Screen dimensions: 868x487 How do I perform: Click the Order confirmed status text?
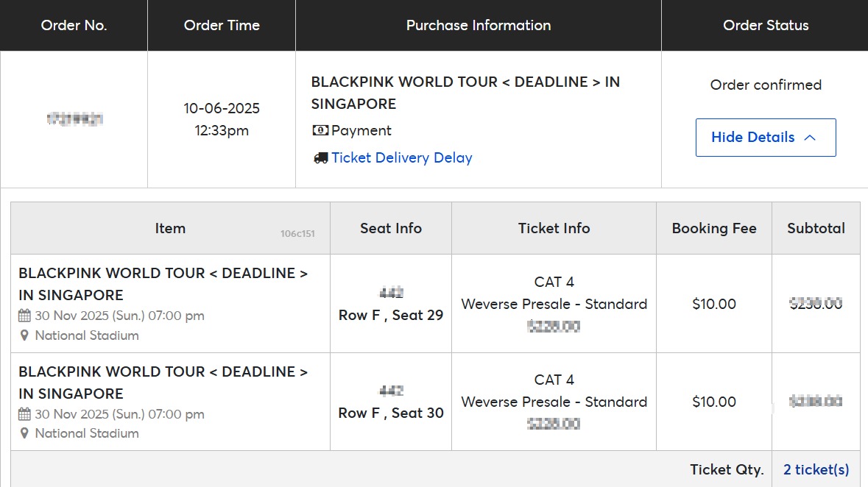(766, 85)
